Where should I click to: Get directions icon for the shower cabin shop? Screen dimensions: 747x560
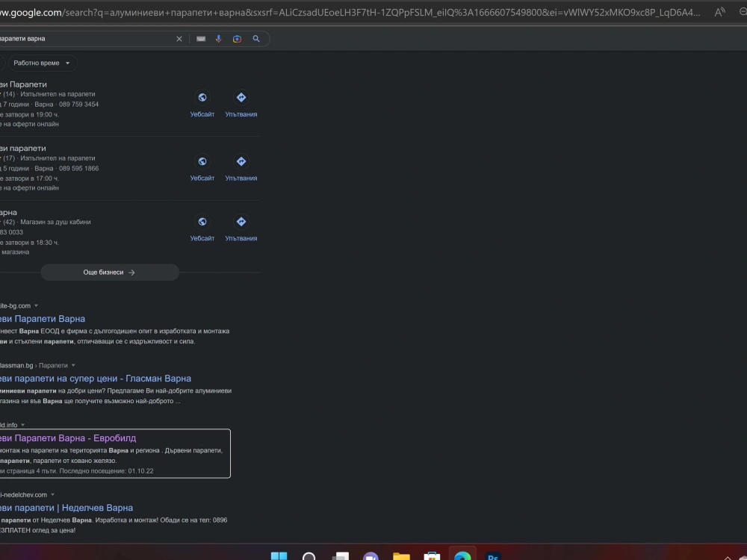tap(241, 222)
